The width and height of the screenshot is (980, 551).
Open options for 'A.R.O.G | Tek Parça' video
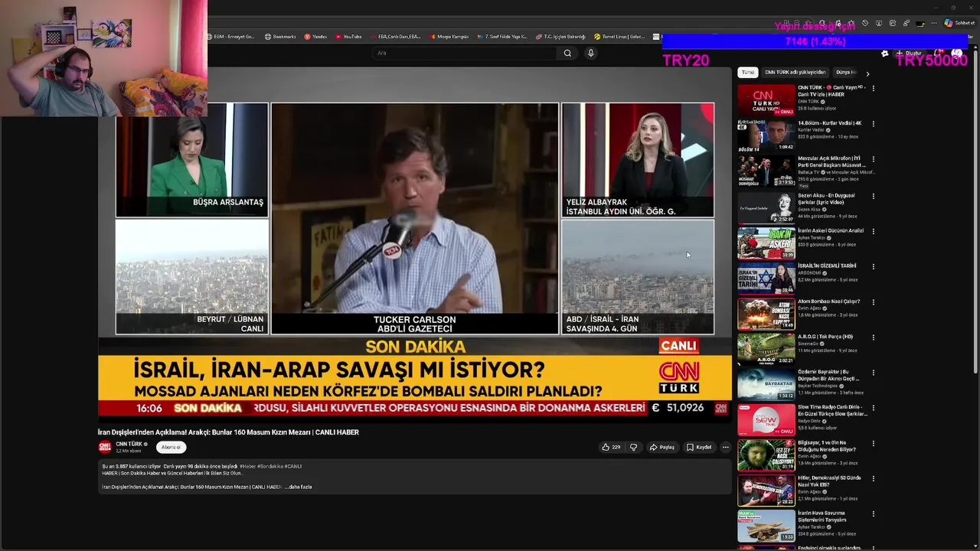tap(874, 337)
